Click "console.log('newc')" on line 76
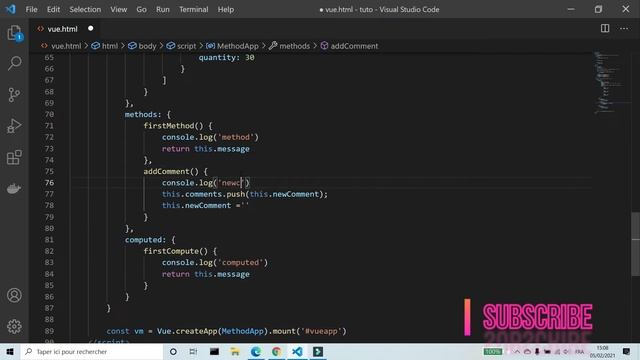Viewport: 640px width, 360px height. click(x=206, y=182)
